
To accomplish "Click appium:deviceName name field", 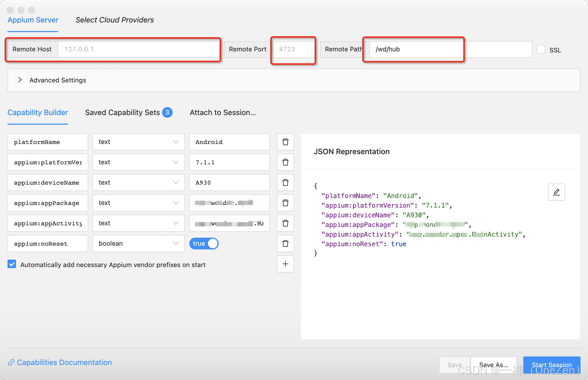I will click(x=48, y=183).
